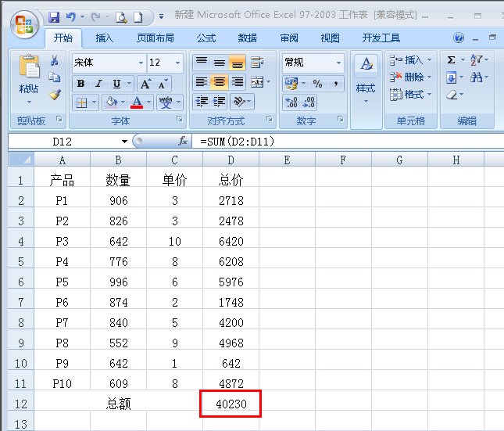
Task: Set top vertical alignment
Action: coord(202,62)
